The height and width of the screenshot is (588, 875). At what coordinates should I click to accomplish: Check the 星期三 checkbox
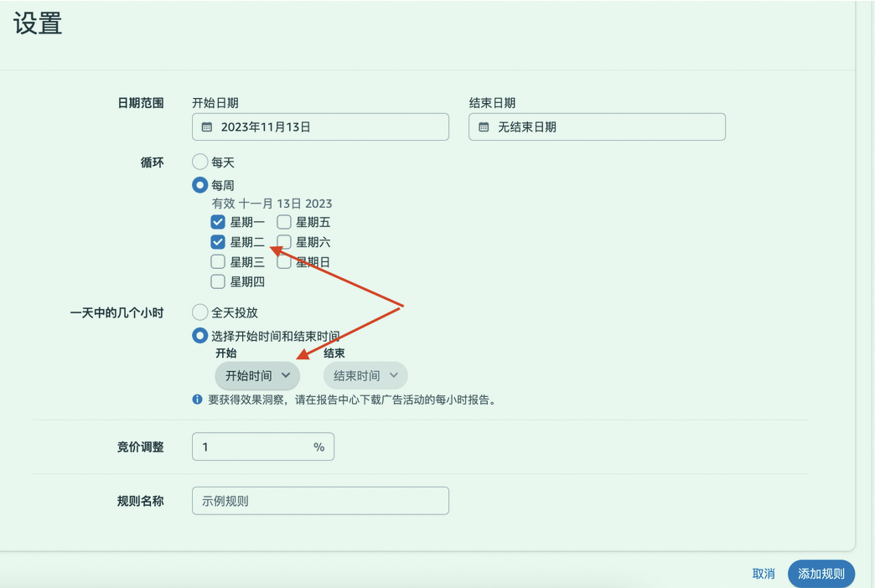[x=217, y=261]
